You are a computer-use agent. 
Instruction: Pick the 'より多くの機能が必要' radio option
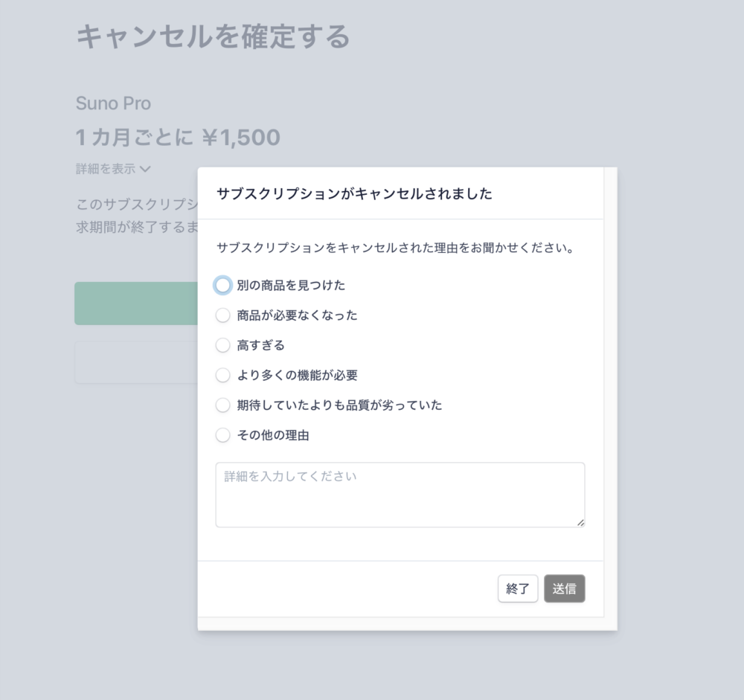point(222,376)
